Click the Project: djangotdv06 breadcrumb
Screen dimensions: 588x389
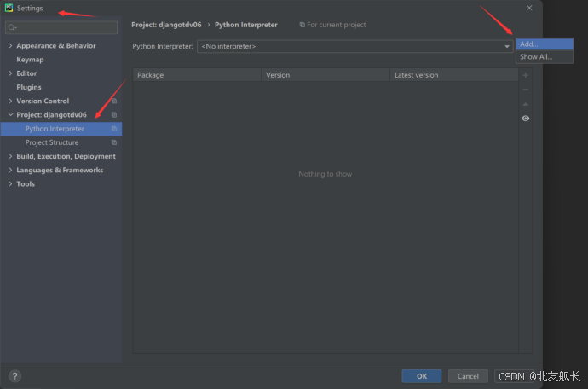pyautogui.click(x=166, y=25)
